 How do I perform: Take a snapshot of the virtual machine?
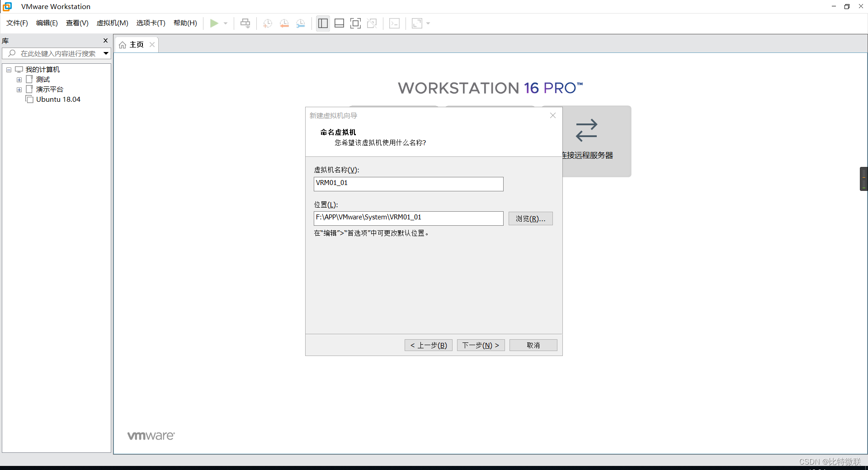point(267,23)
